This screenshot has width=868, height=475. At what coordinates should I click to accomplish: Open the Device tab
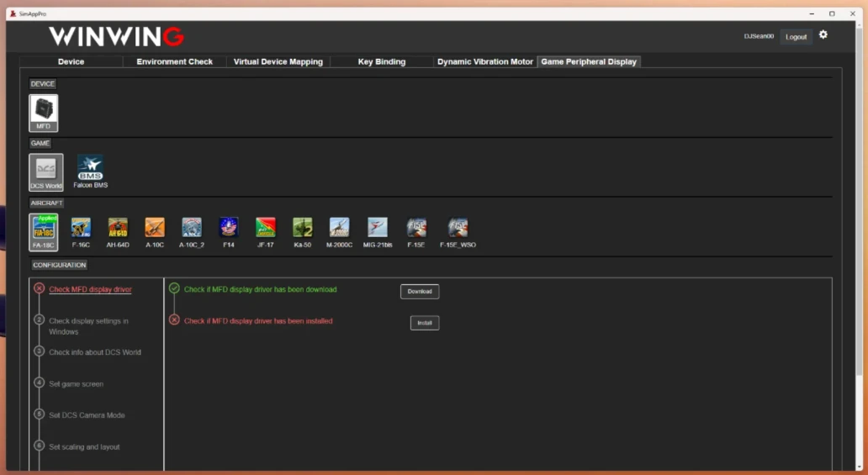(x=71, y=61)
